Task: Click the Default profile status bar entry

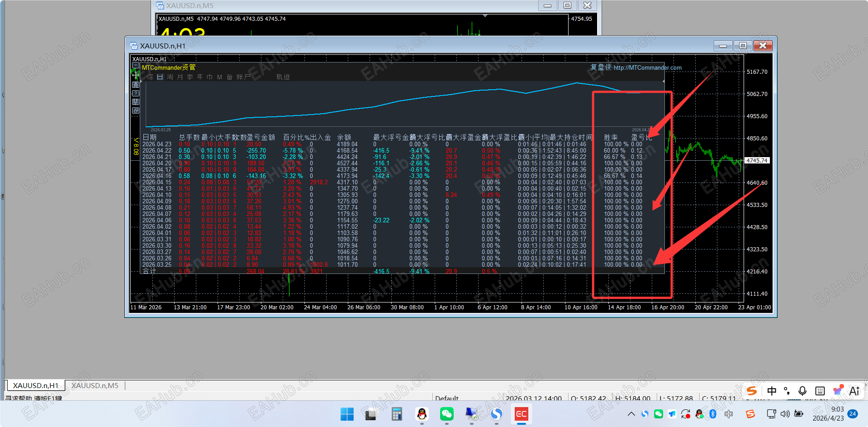Action: click(447, 398)
